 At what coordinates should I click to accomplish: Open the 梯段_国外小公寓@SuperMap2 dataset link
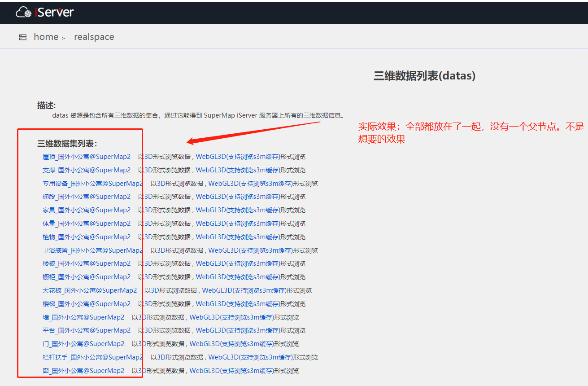point(87,197)
